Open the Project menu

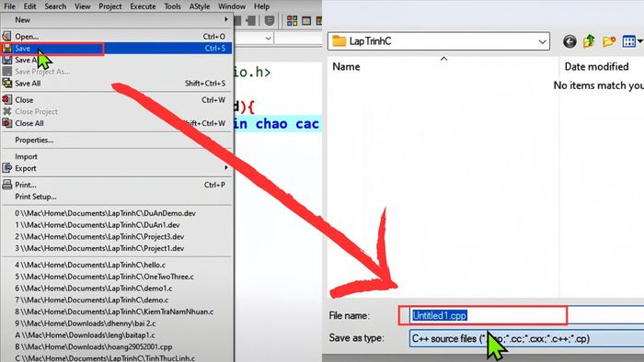click(x=110, y=6)
